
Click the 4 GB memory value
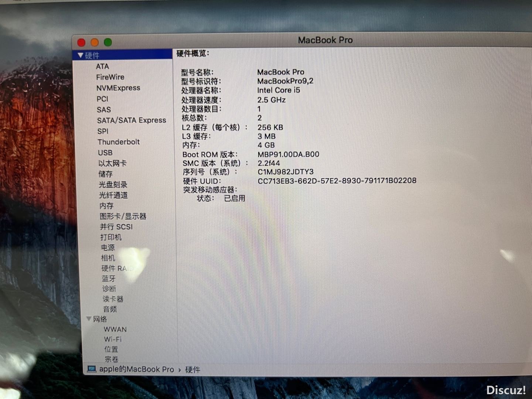266,145
